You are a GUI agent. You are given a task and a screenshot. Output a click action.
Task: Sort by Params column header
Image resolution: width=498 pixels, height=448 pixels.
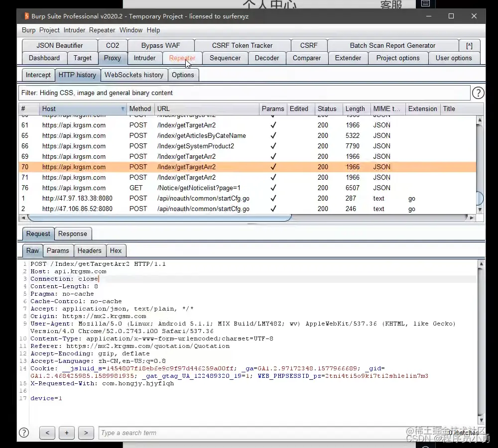[273, 109]
